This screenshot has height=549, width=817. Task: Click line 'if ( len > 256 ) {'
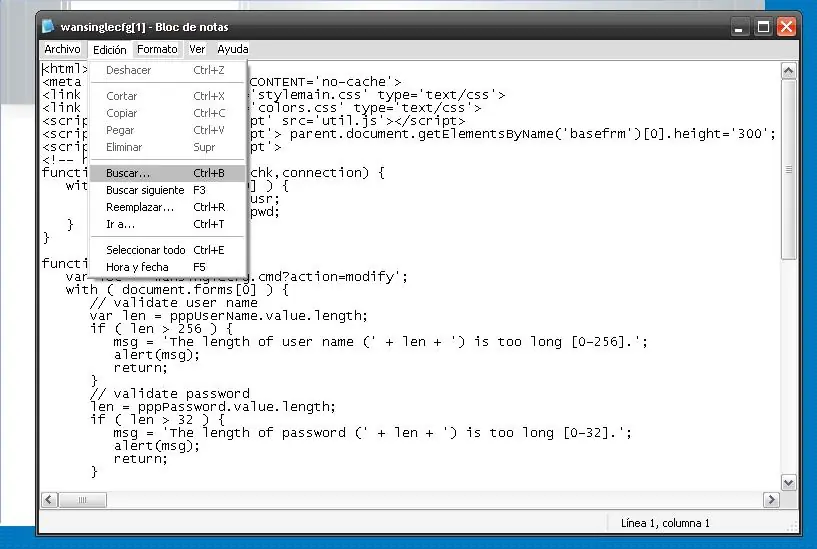tap(161, 329)
